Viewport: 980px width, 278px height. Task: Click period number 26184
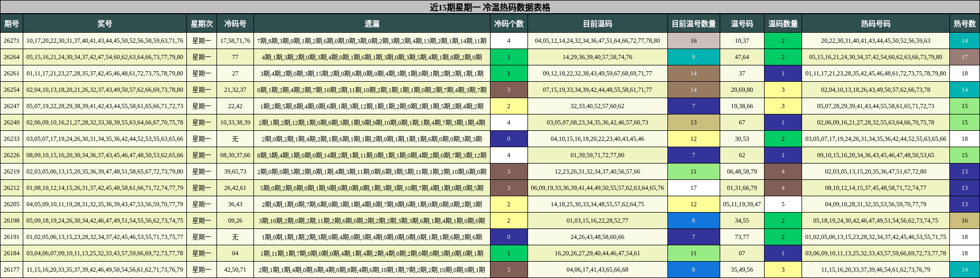[x=12, y=253]
